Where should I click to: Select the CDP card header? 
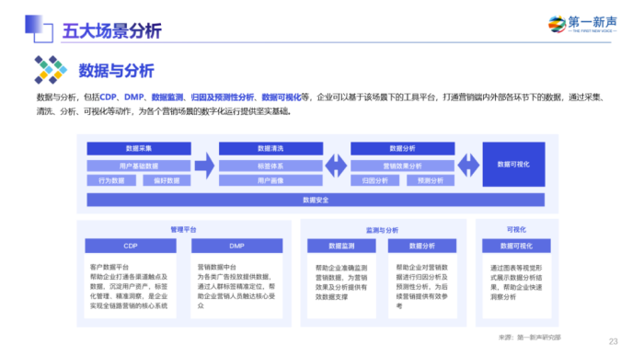point(131,246)
